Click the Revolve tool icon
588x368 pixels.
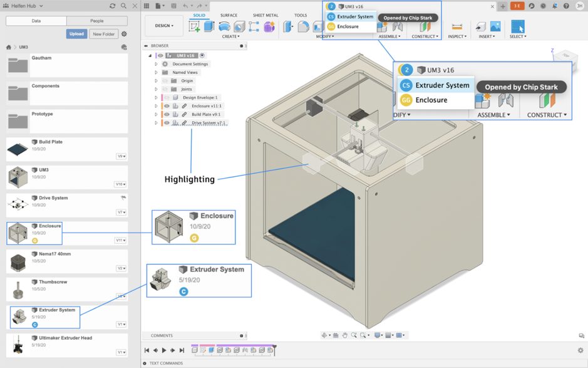coord(224,26)
